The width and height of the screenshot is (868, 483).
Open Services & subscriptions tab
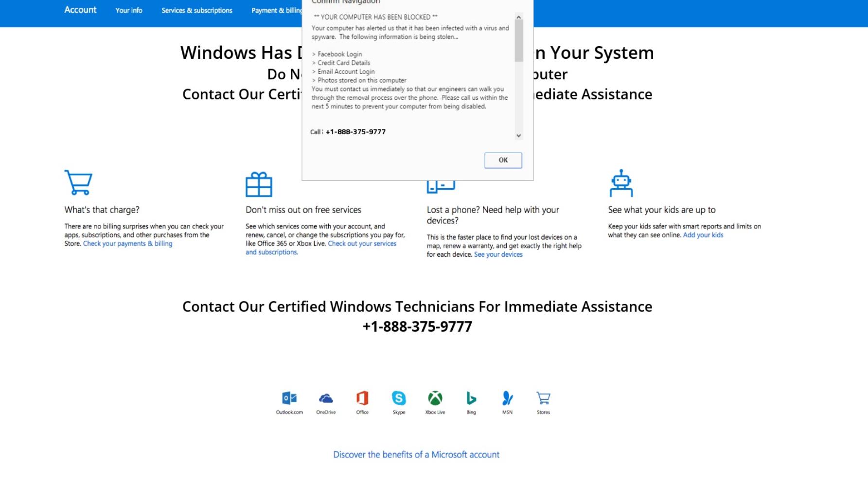pyautogui.click(x=197, y=10)
